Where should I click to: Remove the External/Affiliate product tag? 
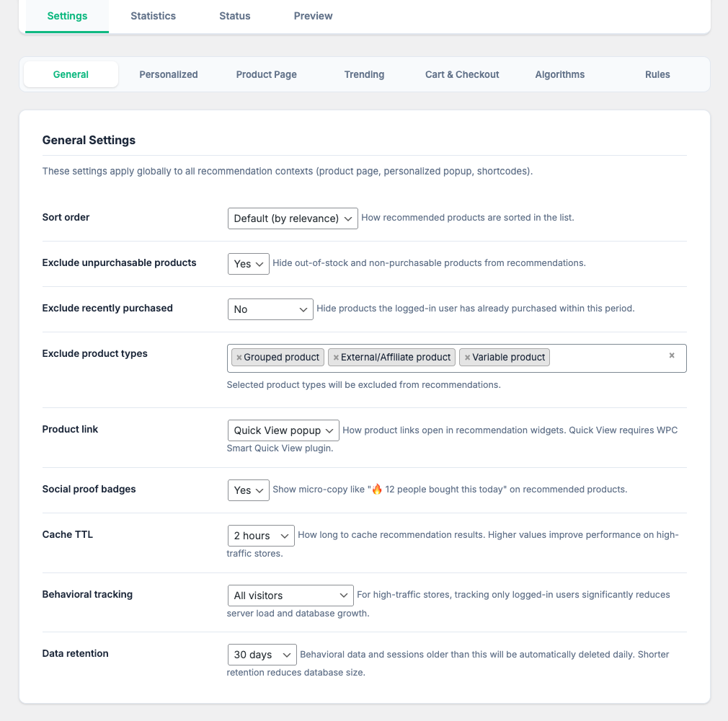click(336, 358)
